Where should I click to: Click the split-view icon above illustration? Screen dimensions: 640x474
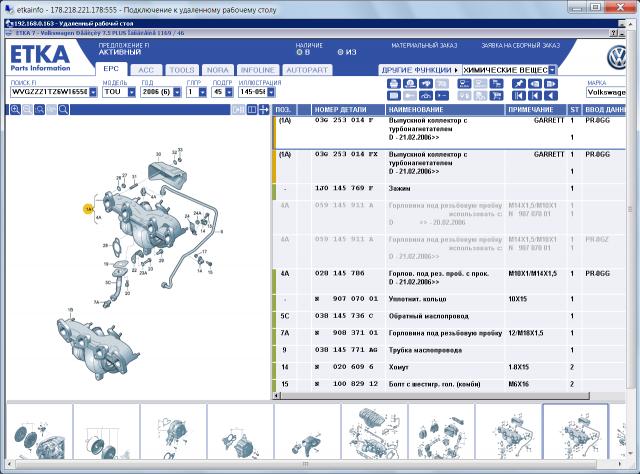[252, 109]
